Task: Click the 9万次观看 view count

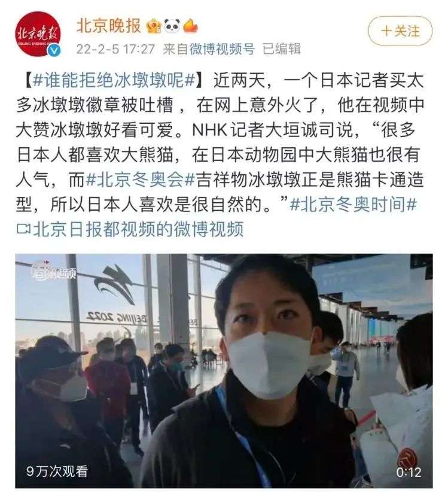Action: point(57,471)
